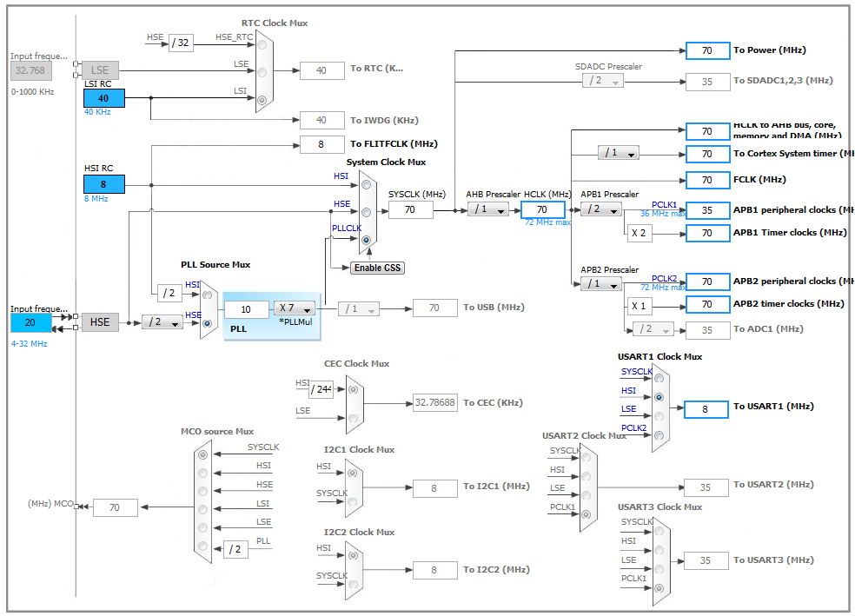Select SYSCLK on MCO source Mux
Image resolution: width=855 pixels, height=616 pixels.
point(202,454)
